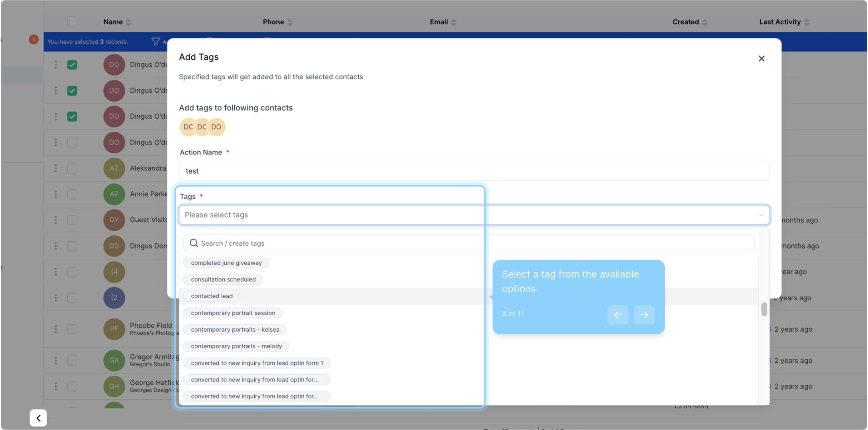
Task: Click the search magnifier icon in tags
Action: 194,243
